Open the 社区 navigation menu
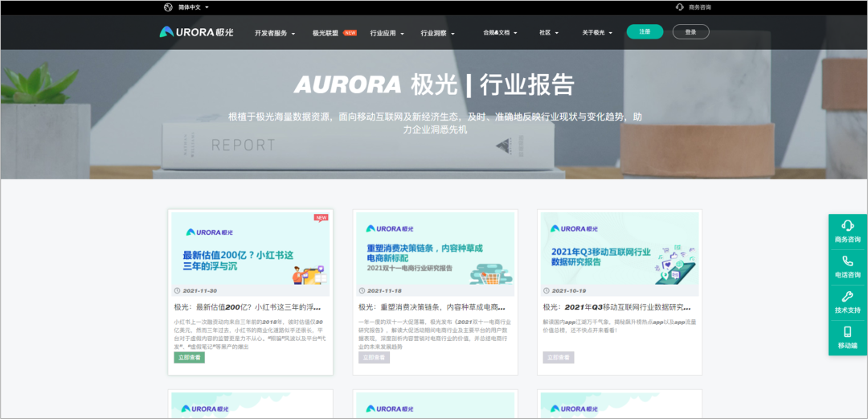This screenshot has height=419, width=868. [x=548, y=33]
